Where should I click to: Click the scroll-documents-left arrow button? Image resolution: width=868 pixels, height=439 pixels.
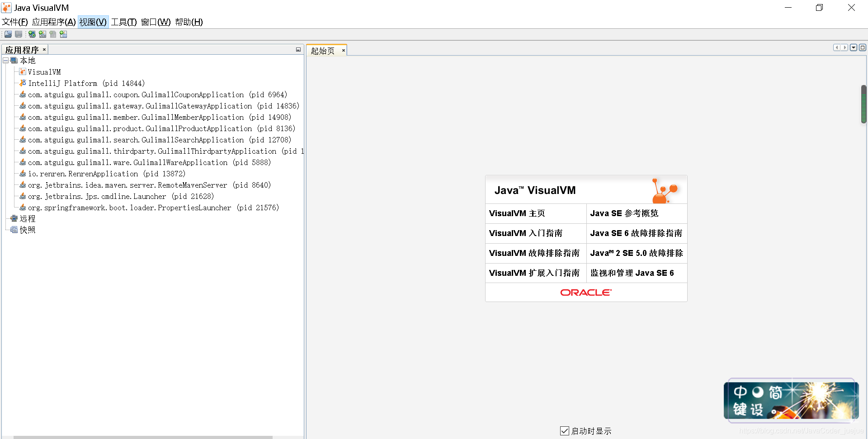[x=837, y=47]
